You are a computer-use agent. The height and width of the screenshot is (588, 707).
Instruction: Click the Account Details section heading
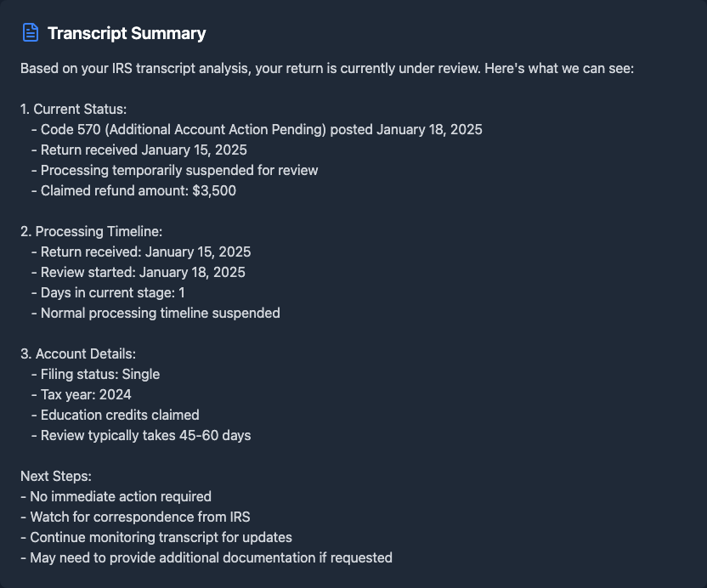pyautogui.click(x=78, y=353)
